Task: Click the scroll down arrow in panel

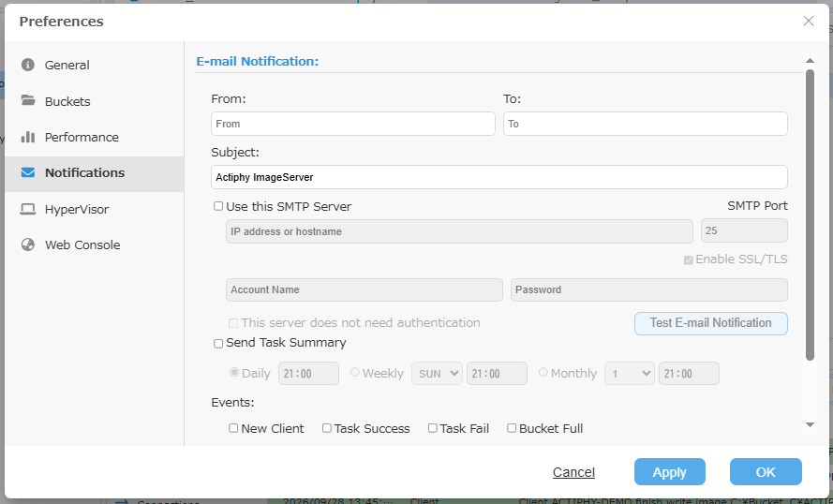Action: [810, 425]
